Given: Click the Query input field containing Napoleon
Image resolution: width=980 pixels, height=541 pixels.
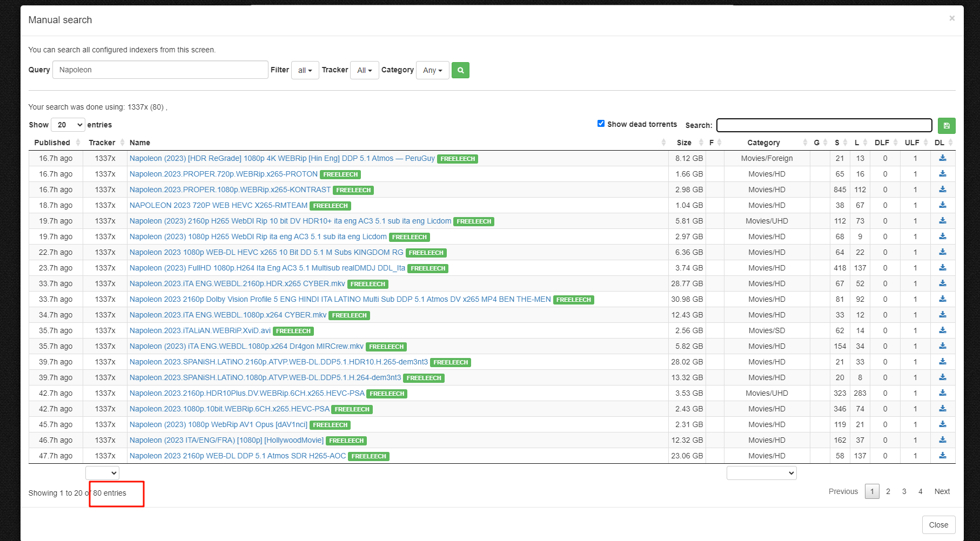Looking at the screenshot, I should (x=160, y=70).
